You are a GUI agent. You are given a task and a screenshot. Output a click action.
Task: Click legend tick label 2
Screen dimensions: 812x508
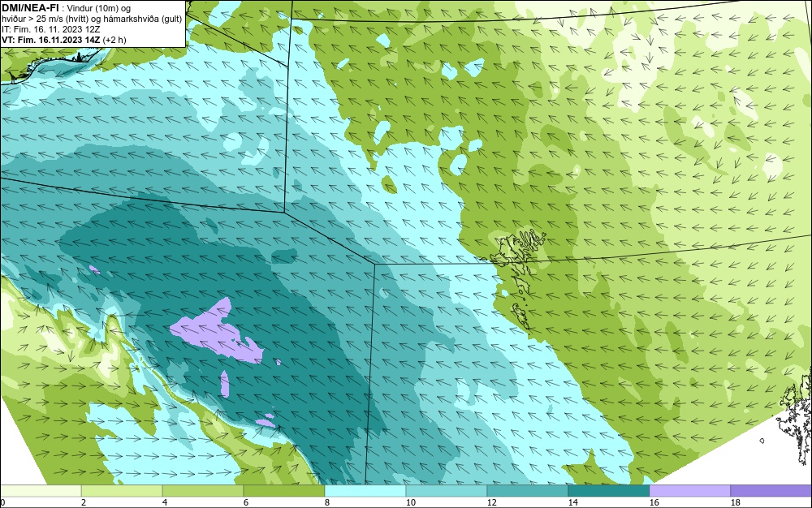[x=84, y=502]
